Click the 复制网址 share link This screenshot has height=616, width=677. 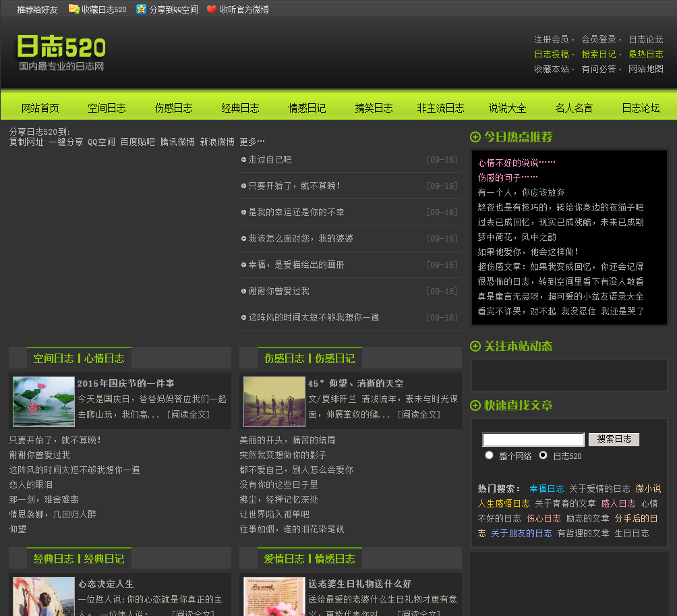point(26,142)
